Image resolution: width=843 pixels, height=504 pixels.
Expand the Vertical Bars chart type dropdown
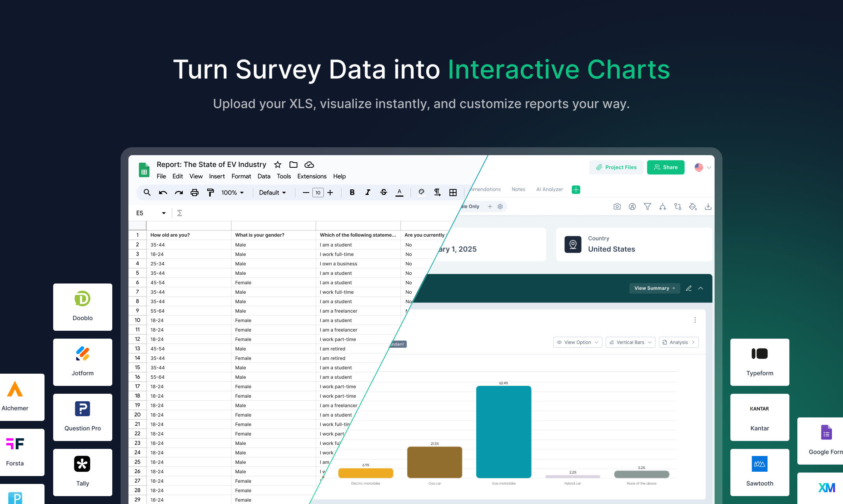coord(630,342)
